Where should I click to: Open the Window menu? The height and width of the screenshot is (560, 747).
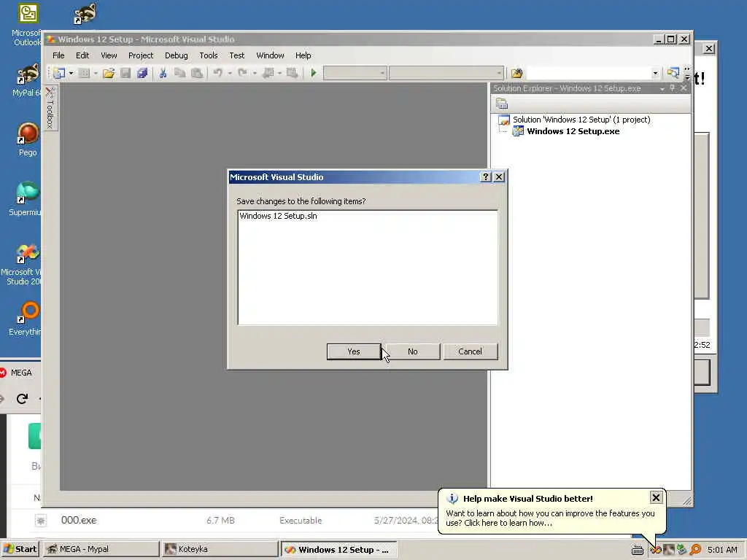(x=270, y=55)
